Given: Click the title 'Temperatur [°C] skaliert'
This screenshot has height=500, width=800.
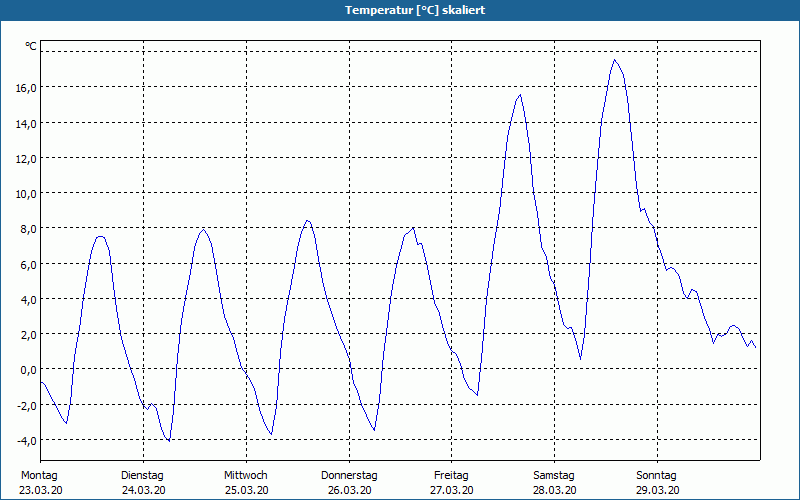Looking at the screenshot, I should coord(415,10).
